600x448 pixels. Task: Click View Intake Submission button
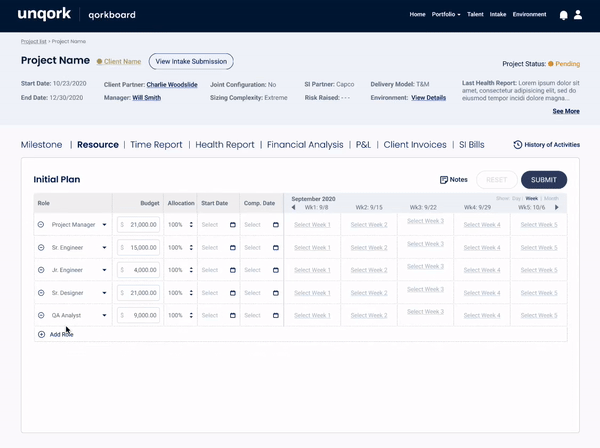click(x=191, y=62)
